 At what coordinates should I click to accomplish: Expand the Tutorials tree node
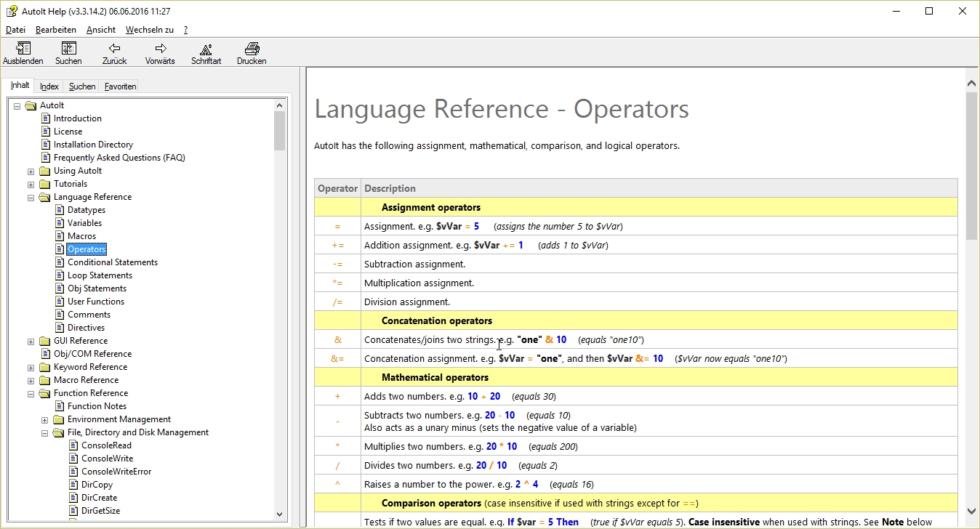(31, 185)
